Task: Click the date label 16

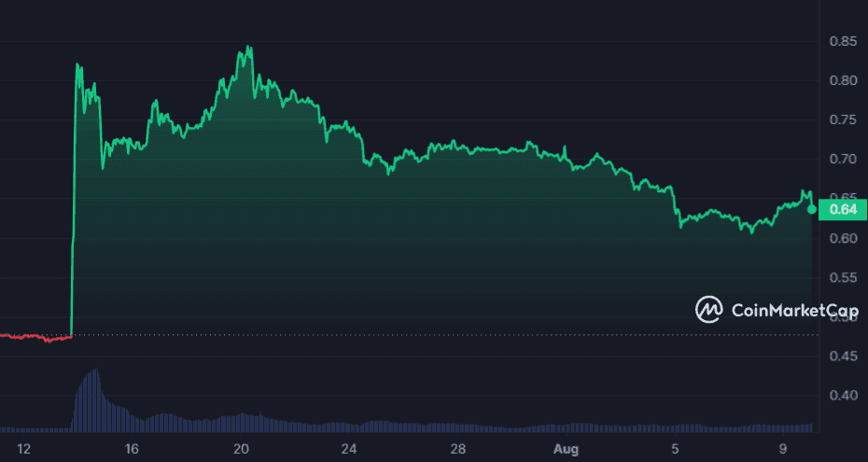Action: click(132, 448)
